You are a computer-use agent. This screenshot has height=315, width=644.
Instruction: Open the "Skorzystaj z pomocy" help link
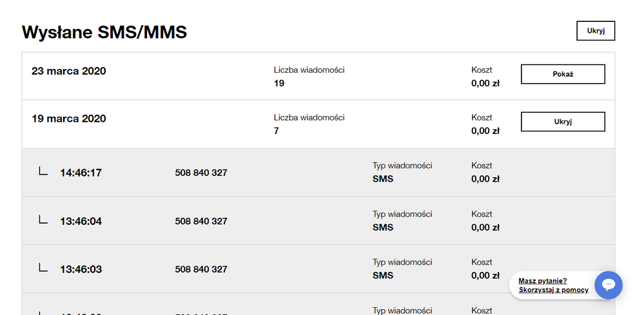click(553, 290)
